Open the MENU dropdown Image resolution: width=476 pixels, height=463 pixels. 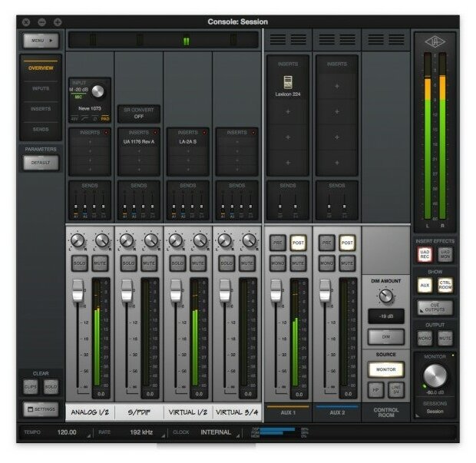tap(41, 41)
